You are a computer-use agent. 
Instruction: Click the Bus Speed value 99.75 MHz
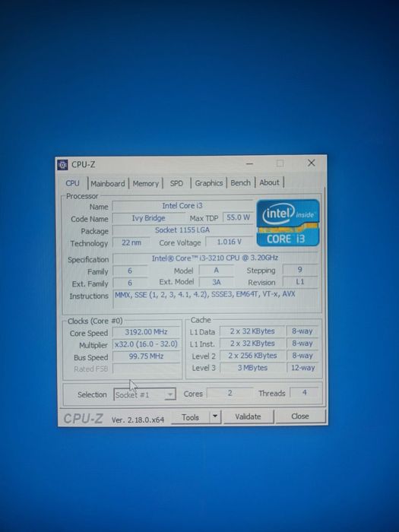(x=146, y=356)
